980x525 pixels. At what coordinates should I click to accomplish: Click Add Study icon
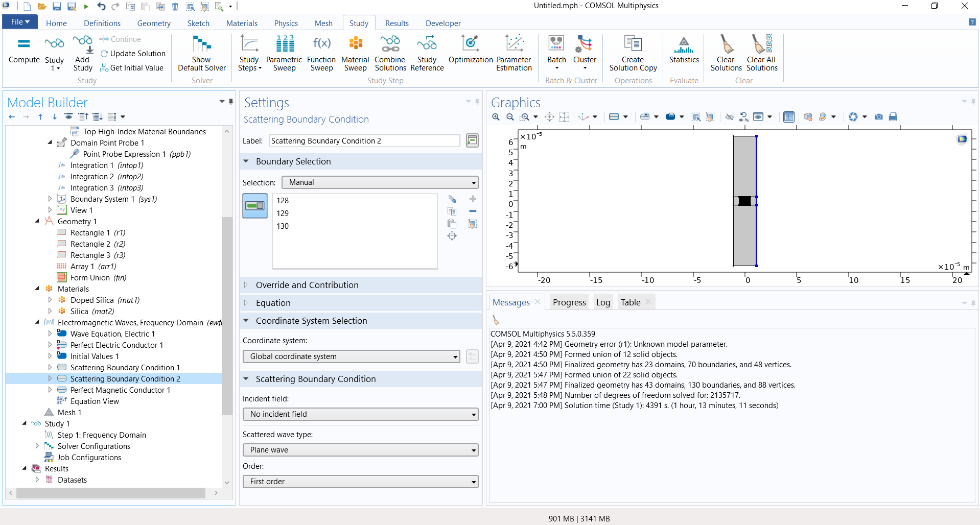[x=82, y=53]
